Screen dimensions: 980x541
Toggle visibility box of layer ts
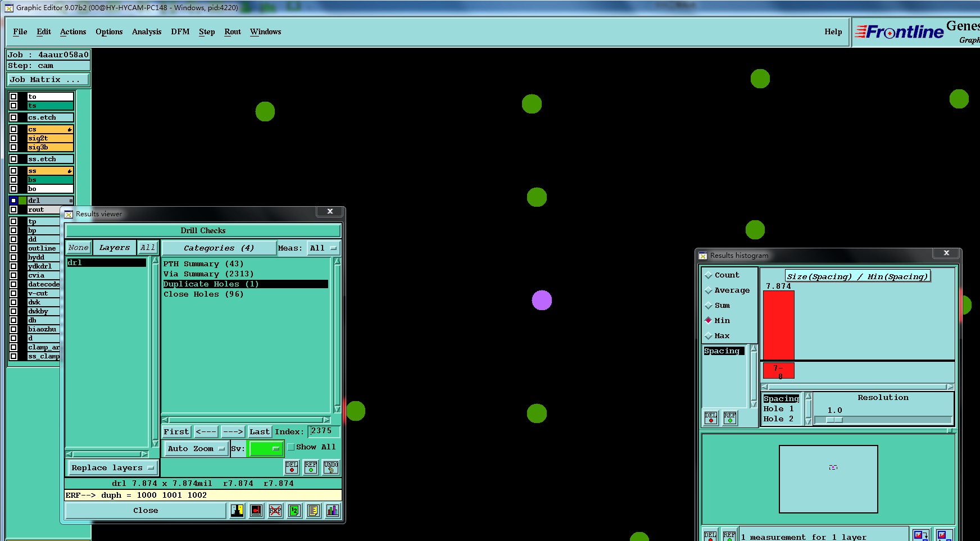point(13,106)
